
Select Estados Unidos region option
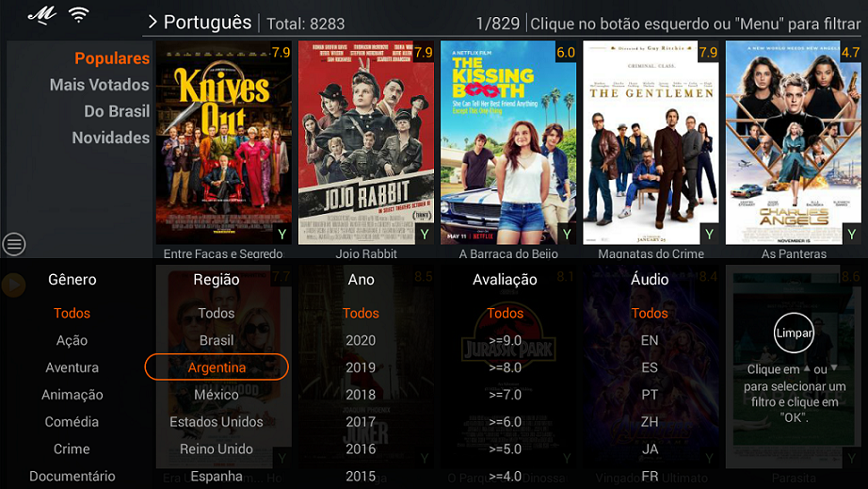tap(217, 421)
